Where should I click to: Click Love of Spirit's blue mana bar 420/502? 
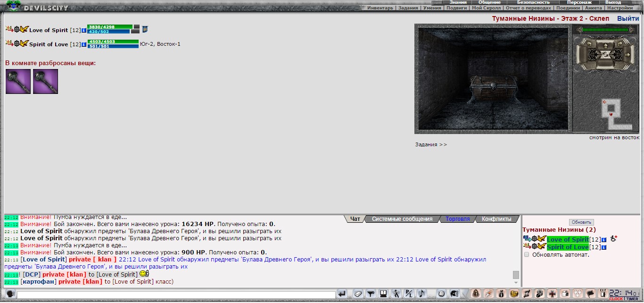(108, 32)
